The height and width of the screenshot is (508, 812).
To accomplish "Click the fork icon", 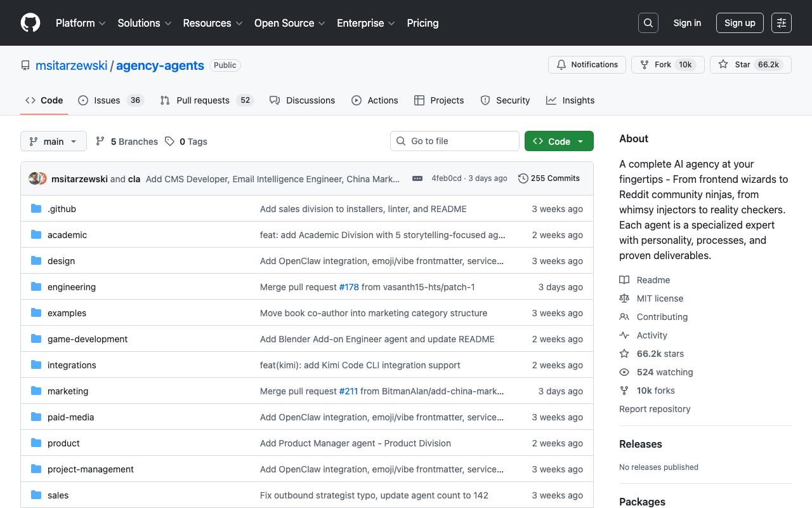I will 642,64.
